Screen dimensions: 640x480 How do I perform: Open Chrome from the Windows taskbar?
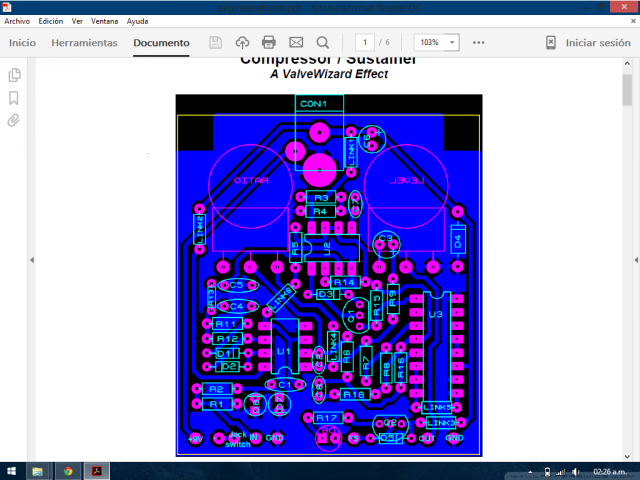pyautogui.click(x=68, y=471)
